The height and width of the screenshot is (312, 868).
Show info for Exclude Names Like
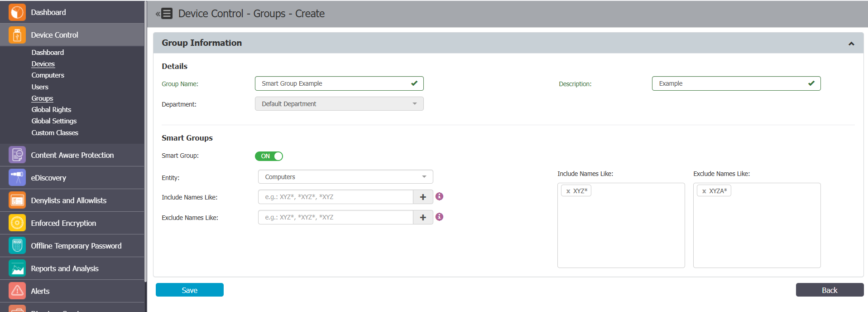point(439,217)
